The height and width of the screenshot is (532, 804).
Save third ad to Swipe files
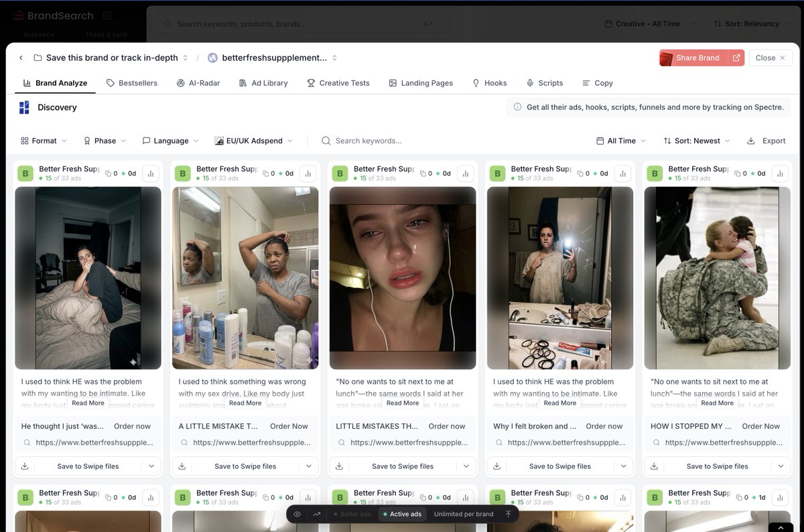[403, 466]
